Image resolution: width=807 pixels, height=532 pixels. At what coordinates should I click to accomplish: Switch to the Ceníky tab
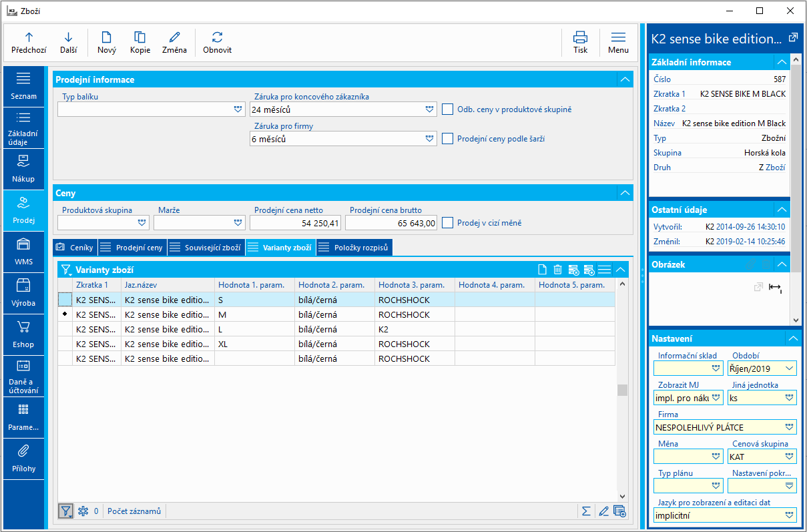click(75, 248)
